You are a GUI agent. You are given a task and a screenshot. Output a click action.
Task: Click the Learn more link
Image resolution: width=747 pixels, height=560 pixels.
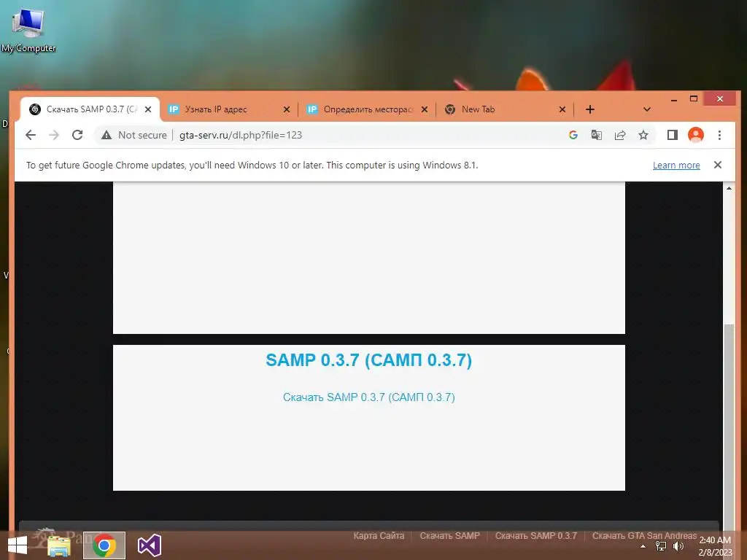pos(676,166)
